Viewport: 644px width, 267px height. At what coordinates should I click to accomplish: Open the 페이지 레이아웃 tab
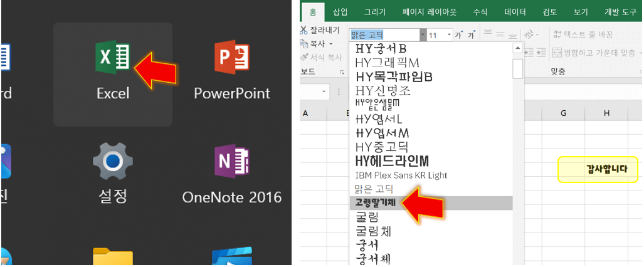pyautogui.click(x=429, y=13)
